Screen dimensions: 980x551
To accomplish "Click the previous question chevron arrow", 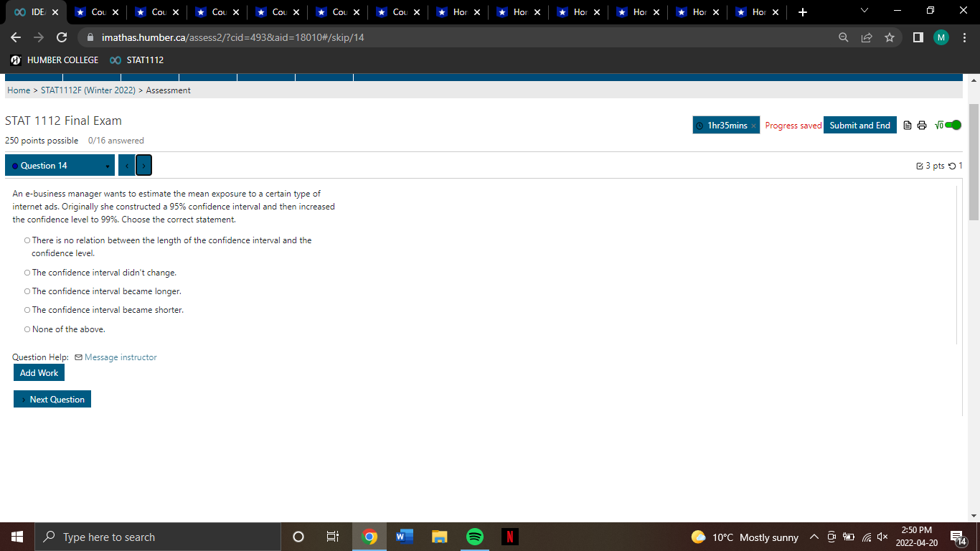I will pos(126,165).
